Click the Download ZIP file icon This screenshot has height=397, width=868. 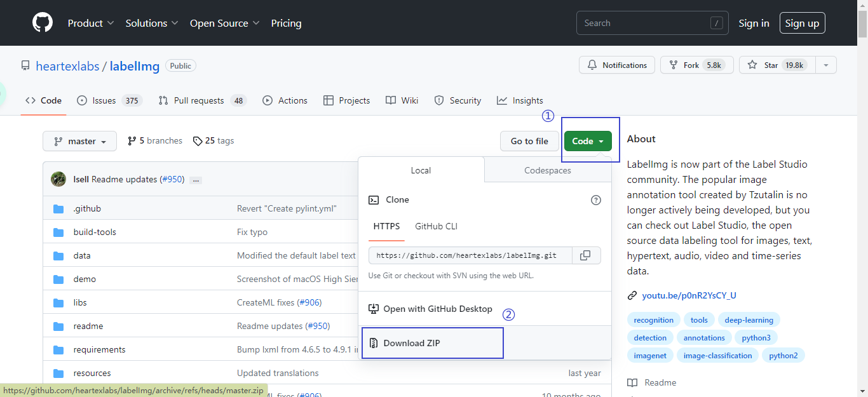point(374,343)
